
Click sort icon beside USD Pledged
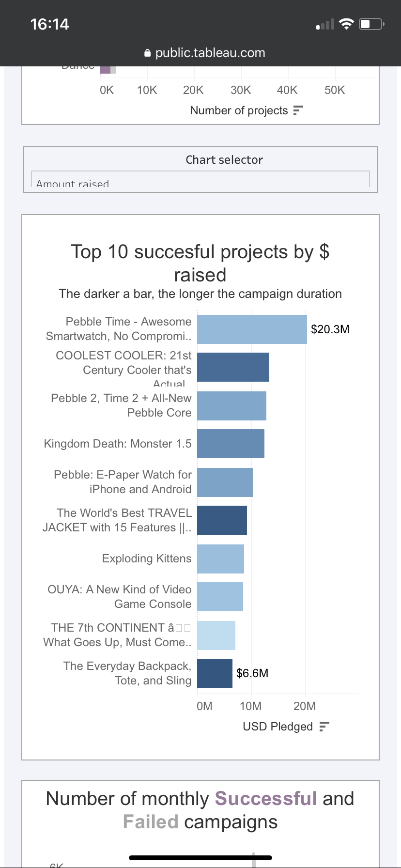pos(324,727)
